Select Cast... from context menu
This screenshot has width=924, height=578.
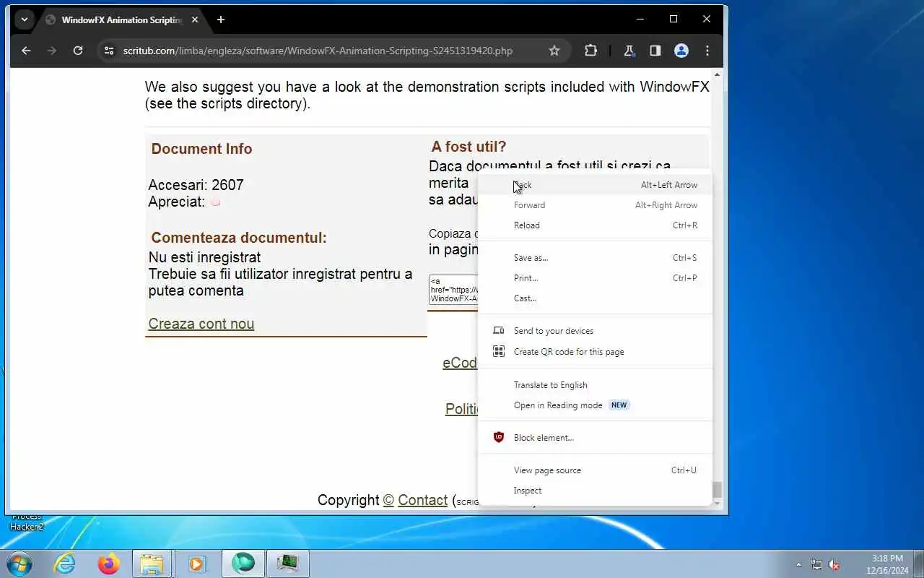click(596, 298)
